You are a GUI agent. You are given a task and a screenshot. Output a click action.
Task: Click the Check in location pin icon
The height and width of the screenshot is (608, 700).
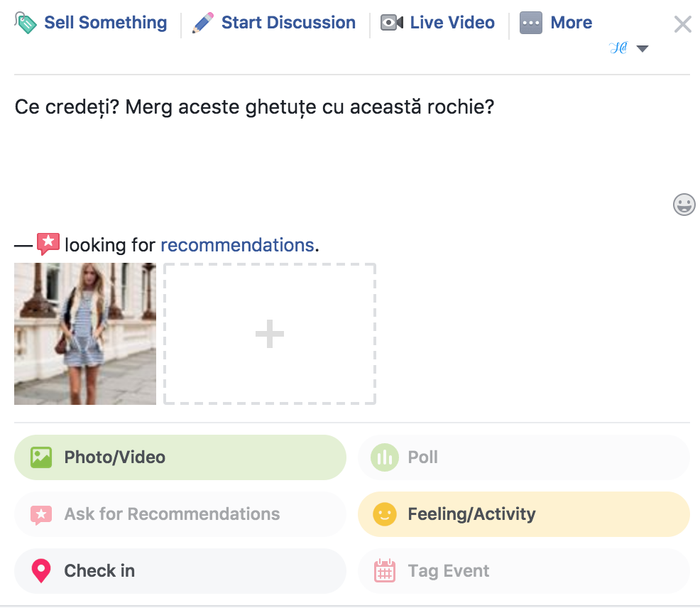pos(41,571)
